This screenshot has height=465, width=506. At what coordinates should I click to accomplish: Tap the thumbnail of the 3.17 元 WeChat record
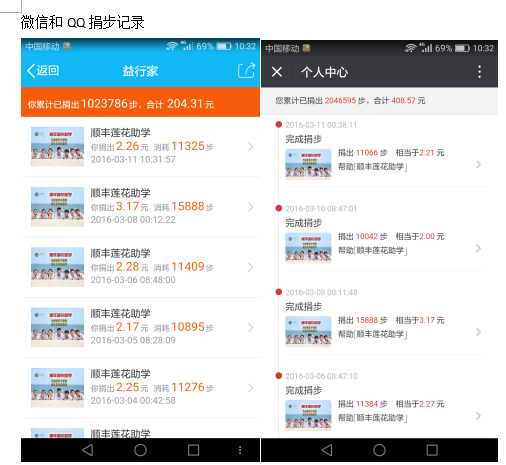(x=308, y=331)
